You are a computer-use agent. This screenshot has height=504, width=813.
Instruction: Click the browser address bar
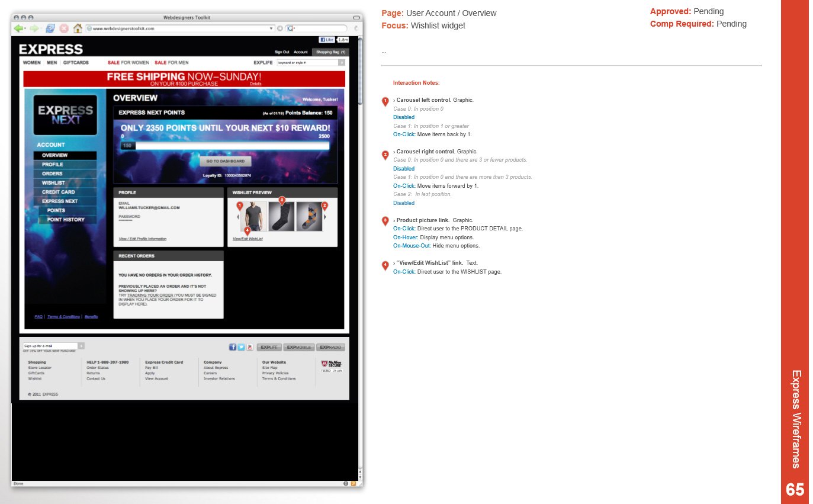point(180,28)
